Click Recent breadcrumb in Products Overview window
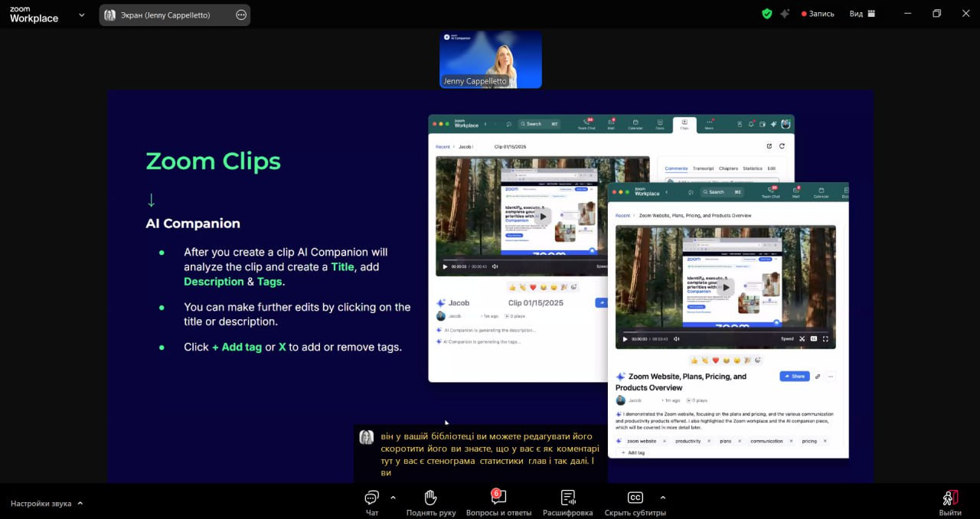The width and height of the screenshot is (980, 519). tap(622, 216)
